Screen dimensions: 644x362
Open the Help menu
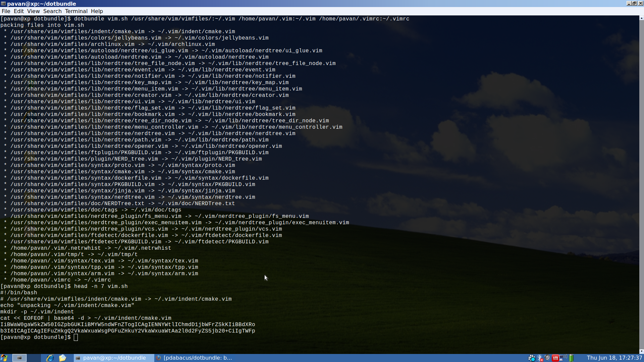[x=97, y=11]
